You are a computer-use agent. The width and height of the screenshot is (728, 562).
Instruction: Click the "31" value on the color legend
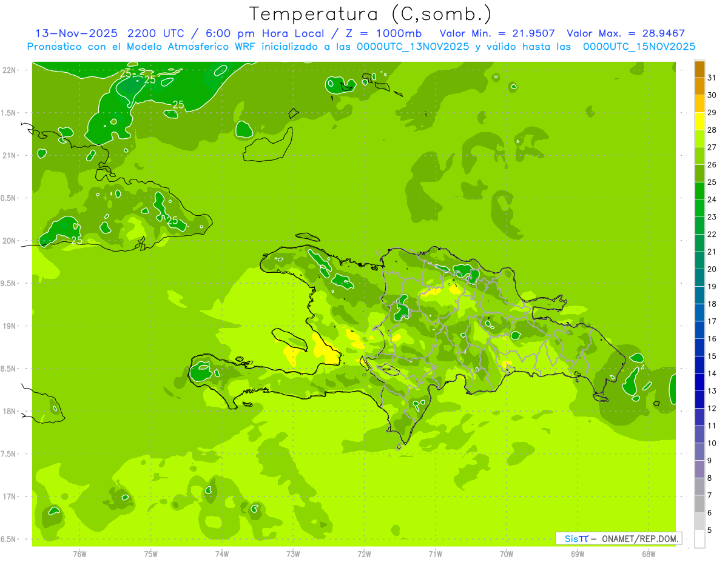(x=712, y=78)
